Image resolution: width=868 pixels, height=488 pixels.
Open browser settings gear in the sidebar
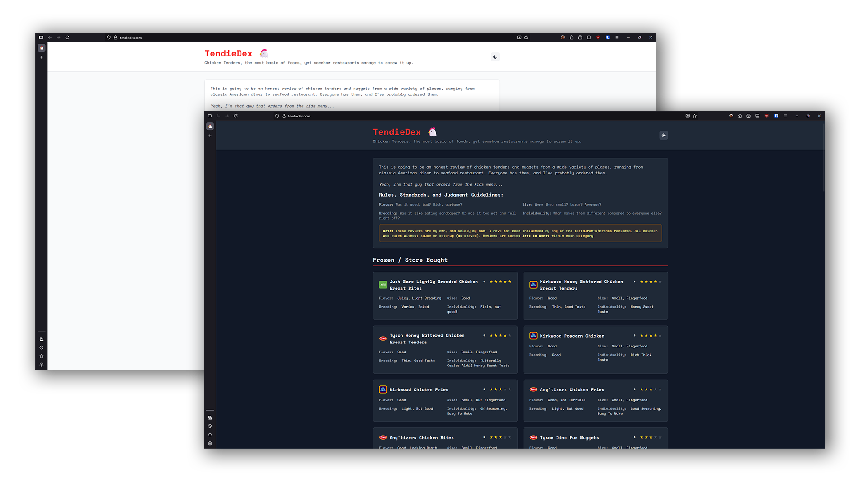tap(210, 443)
